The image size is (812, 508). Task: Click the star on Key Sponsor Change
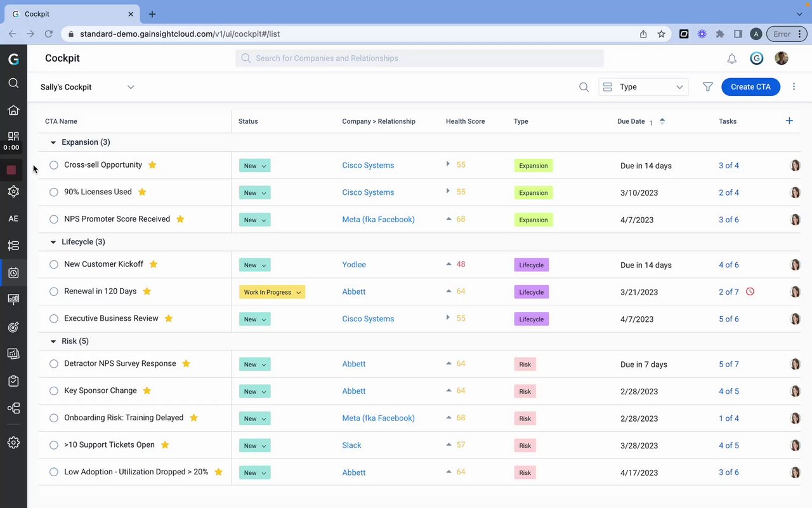click(x=147, y=391)
